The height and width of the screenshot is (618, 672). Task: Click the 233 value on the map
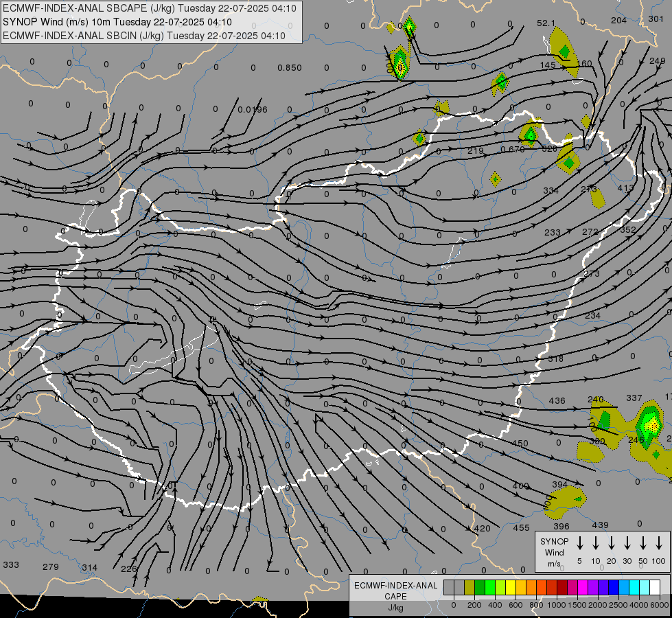pyautogui.click(x=553, y=233)
